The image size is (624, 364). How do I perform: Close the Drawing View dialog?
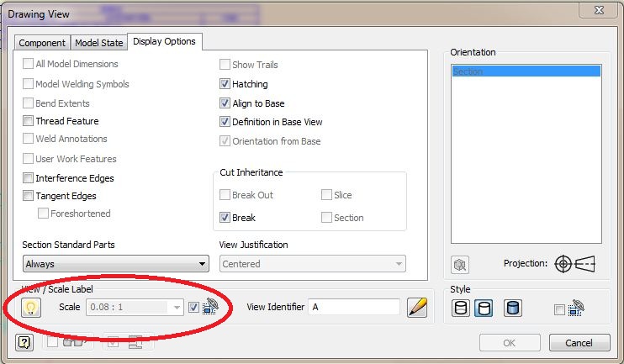tap(599, 10)
